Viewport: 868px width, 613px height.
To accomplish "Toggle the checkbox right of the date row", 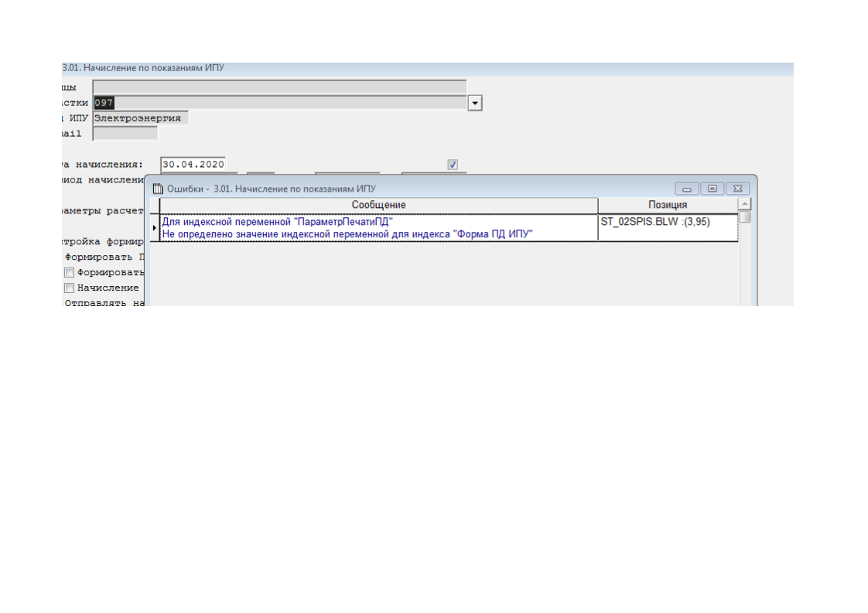I will (x=453, y=165).
